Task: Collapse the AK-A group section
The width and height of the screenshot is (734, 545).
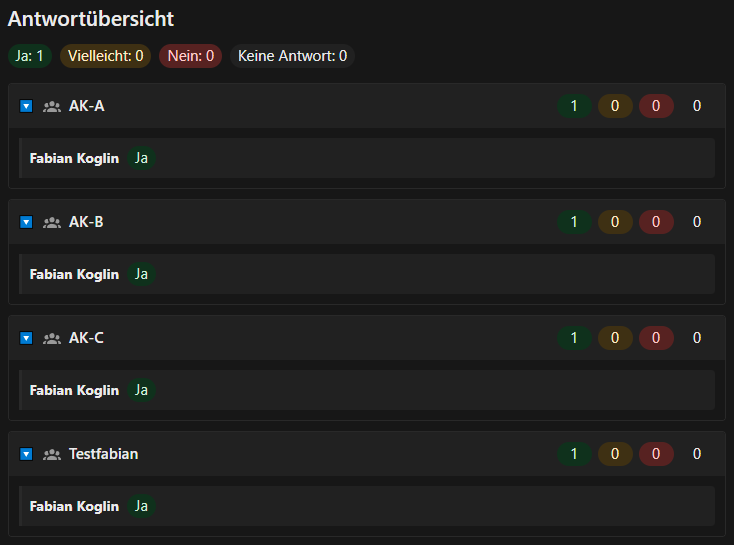Action: point(26,106)
